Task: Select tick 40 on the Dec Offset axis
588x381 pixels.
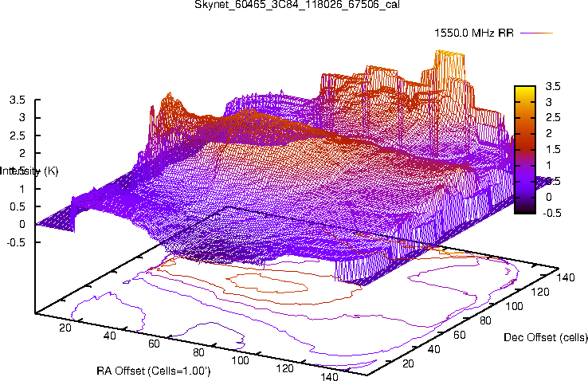Action: pos(434,349)
